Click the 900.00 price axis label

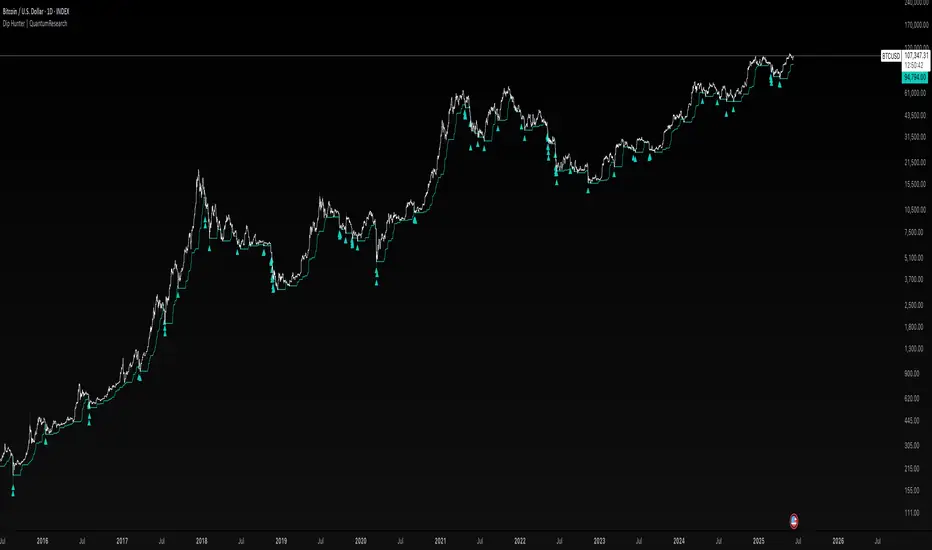pyautogui.click(x=912, y=374)
